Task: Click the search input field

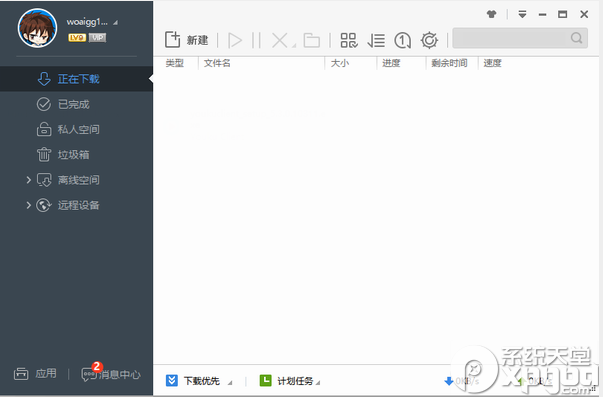Action: (520, 38)
